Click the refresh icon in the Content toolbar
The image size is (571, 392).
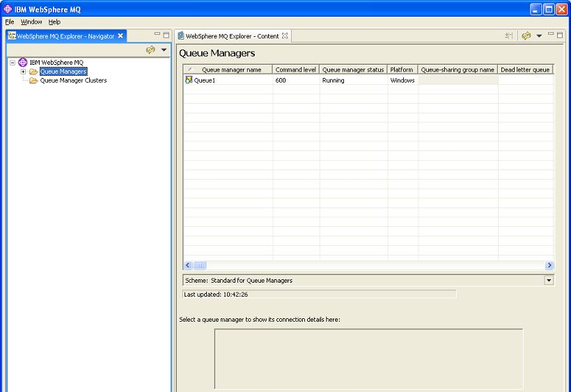pos(526,36)
